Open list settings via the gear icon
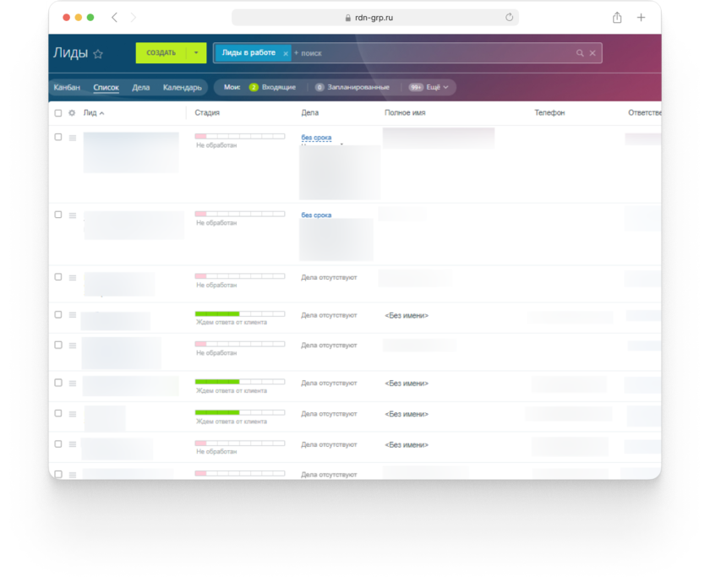710x588 pixels. (x=72, y=112)
